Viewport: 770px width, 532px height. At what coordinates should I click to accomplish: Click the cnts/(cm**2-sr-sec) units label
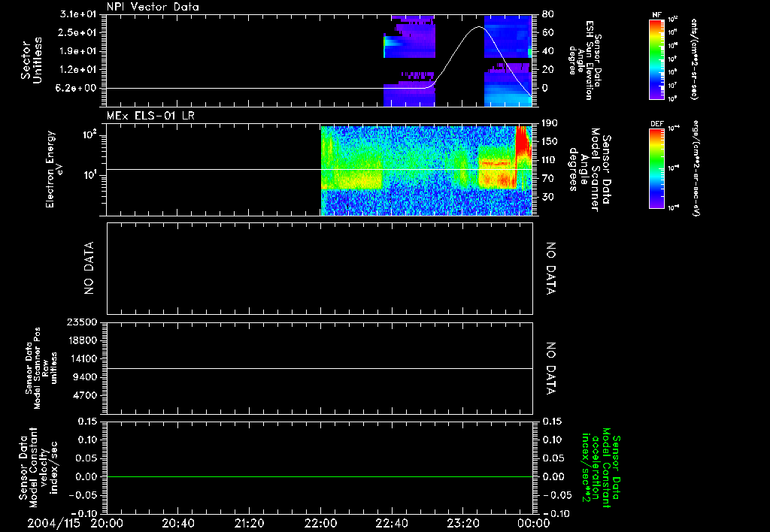tap(694, 59)
